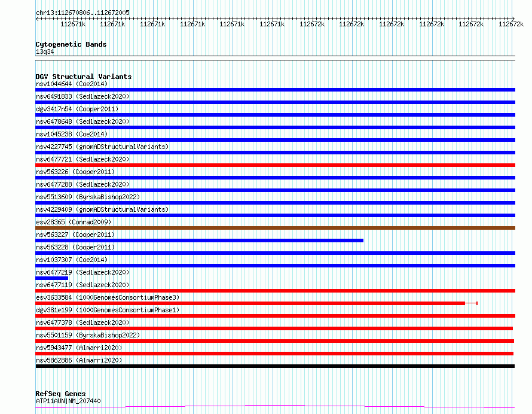Open nsv1037307 (Coe2014) label

click(x=72, y=260)
